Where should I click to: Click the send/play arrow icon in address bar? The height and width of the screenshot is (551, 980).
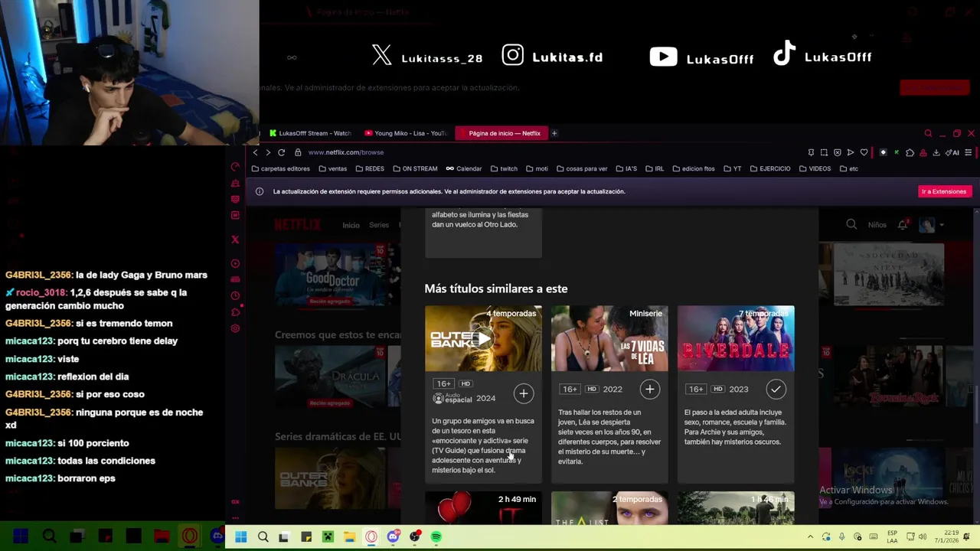(850, 152)
